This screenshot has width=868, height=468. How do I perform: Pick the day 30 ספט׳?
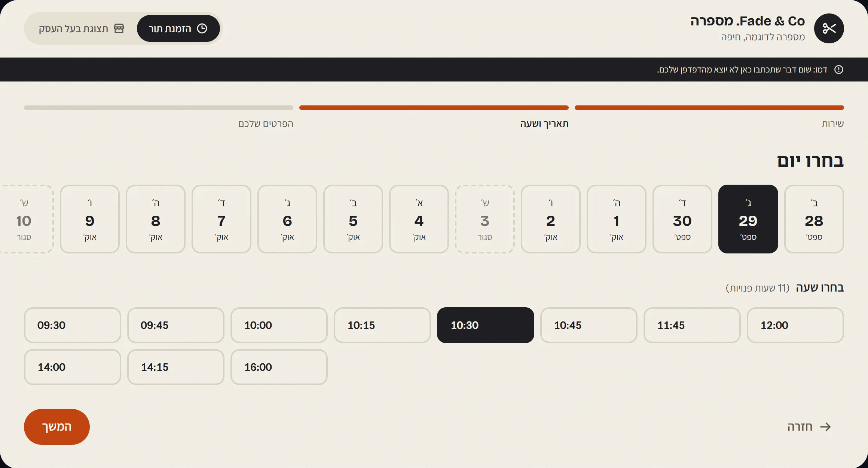pos(682,219)
